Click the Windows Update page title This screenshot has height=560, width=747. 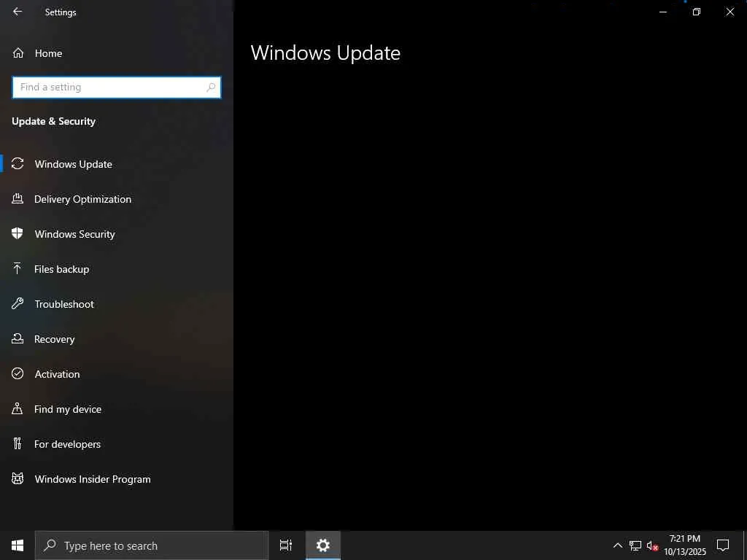coord(325,52)
